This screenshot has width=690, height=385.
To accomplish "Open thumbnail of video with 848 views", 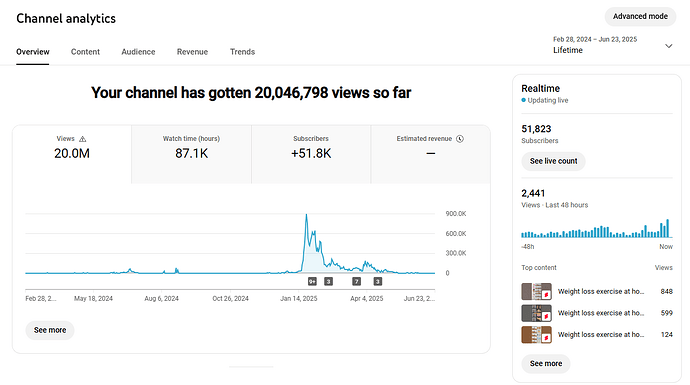I will [x=536, y=292].
